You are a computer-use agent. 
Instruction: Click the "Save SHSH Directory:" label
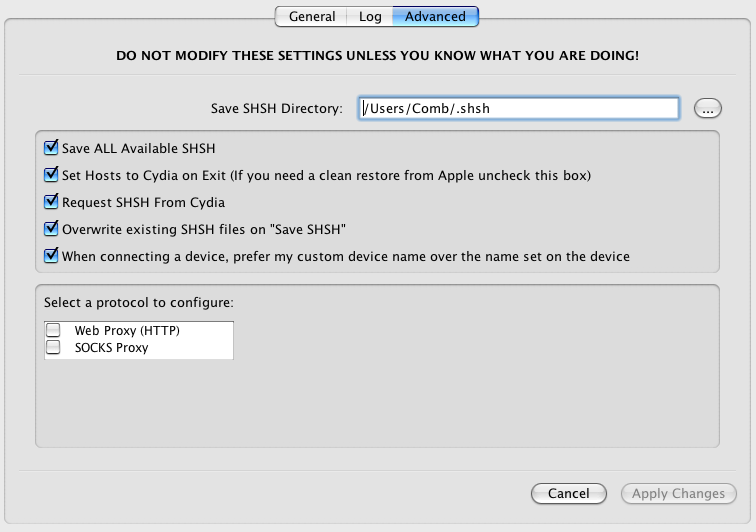tap(277, 108)
